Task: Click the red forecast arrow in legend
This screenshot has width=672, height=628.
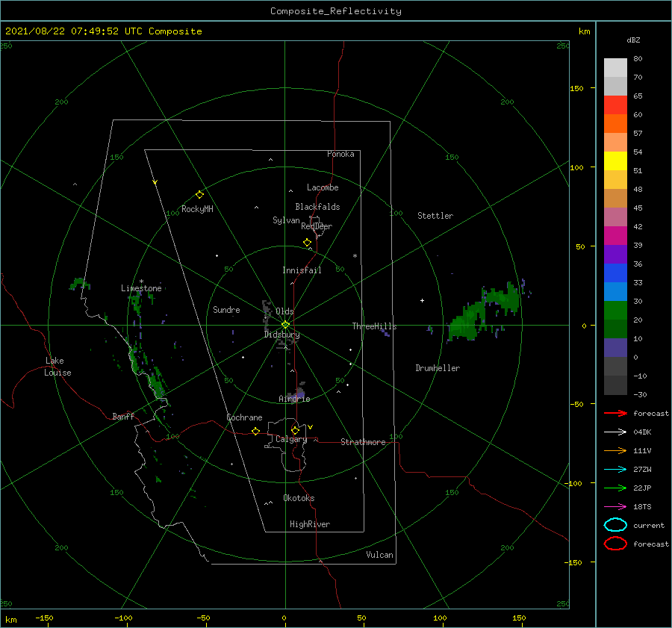Action: [x=615, y=413]
